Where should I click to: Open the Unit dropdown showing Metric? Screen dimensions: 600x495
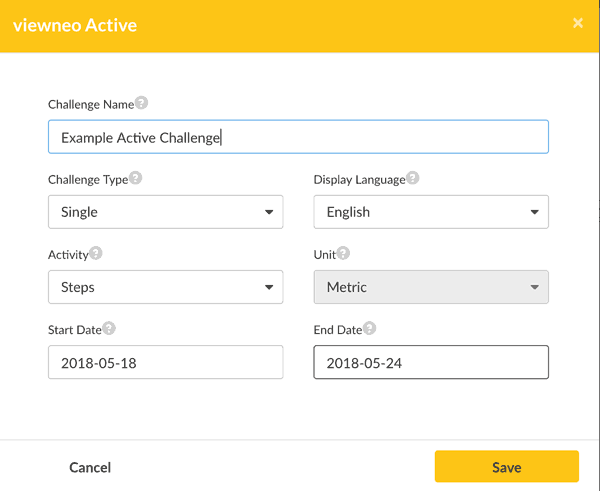pos(431,287)
